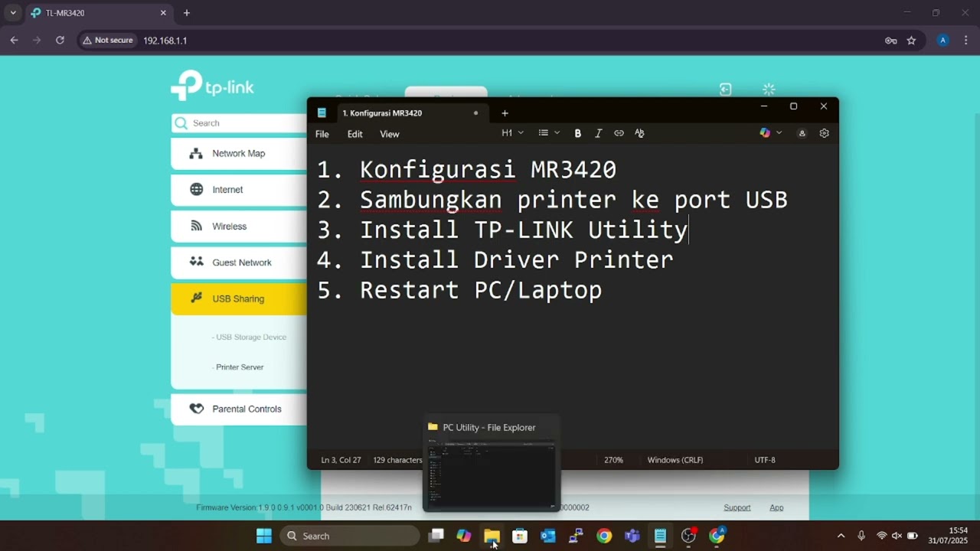Open Windows Start menu
The image size is (980, 551).
[x=264, y=536]
